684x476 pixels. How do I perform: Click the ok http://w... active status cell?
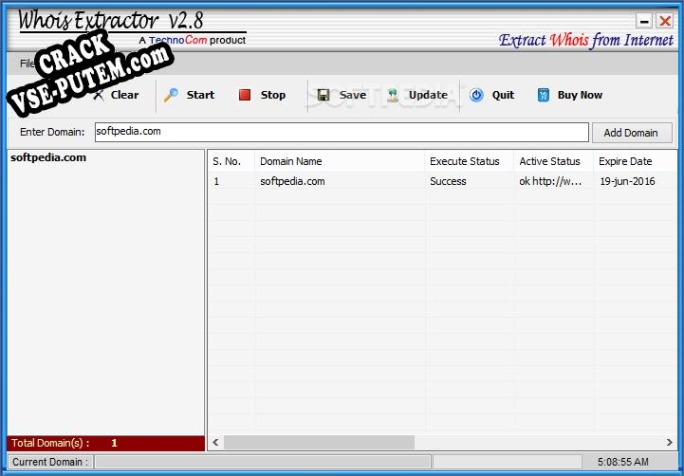coord(550,181)
